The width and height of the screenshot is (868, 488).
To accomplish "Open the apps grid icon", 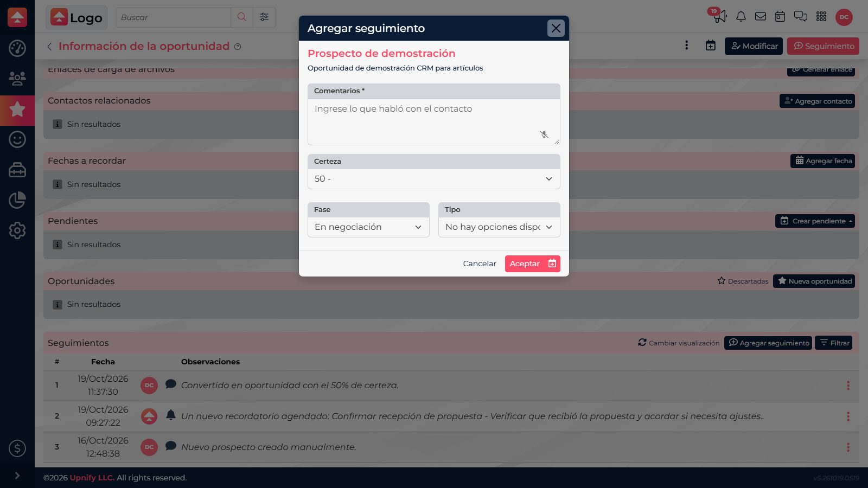I will pos(821,17).
